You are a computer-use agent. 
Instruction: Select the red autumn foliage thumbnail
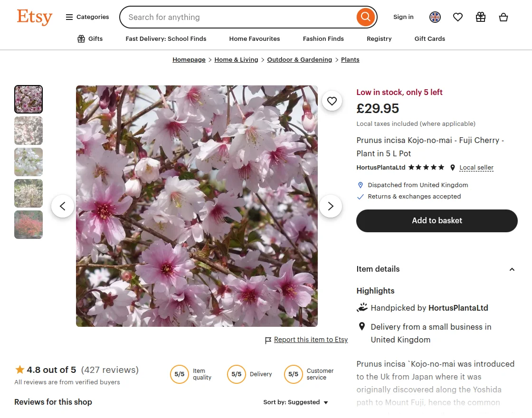[28, 225]
